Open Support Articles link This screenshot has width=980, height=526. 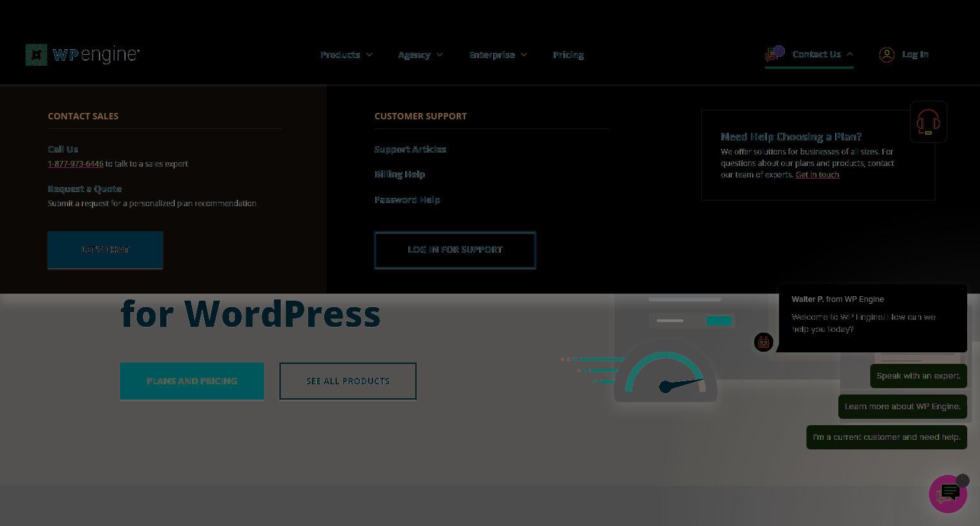tap(410, 149)
